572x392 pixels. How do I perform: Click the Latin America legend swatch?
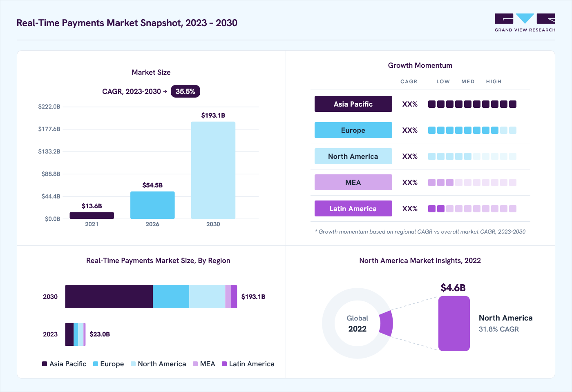pyautogui.click(x=224, y=364)
